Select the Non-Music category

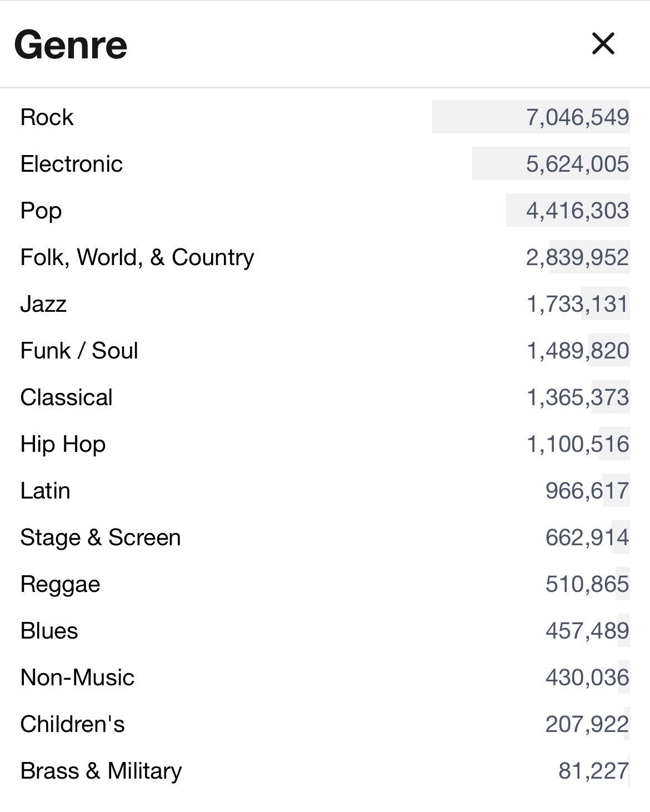325,677
